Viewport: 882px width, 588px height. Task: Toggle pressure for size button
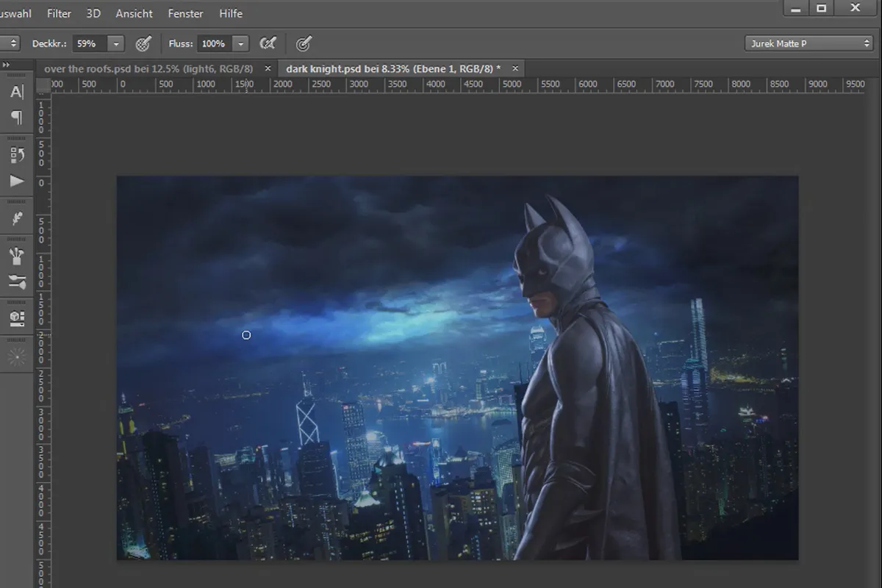(303, 44)
